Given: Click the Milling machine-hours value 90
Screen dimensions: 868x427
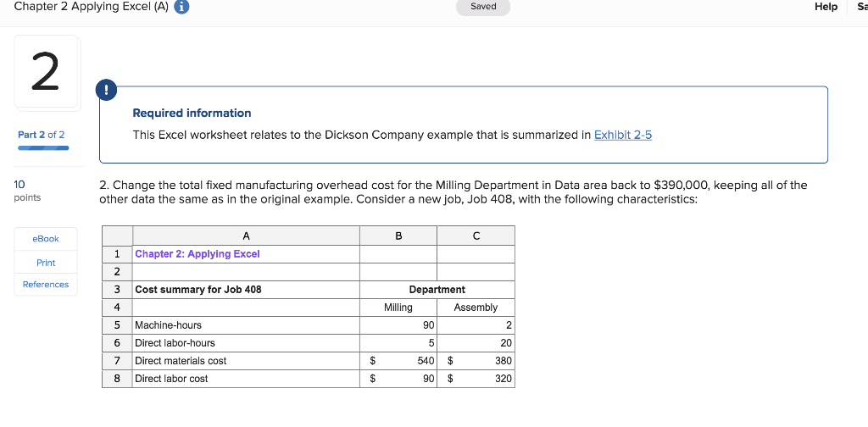Looking at the screenshot, I should (398, 325).
